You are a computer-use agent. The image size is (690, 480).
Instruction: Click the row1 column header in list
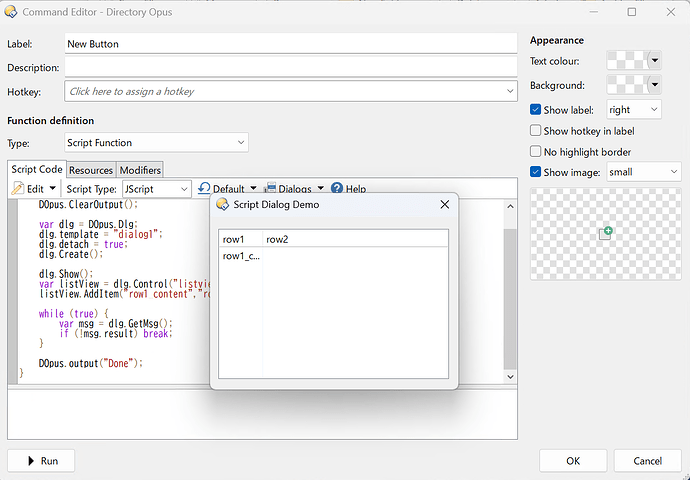pos(241,239)
